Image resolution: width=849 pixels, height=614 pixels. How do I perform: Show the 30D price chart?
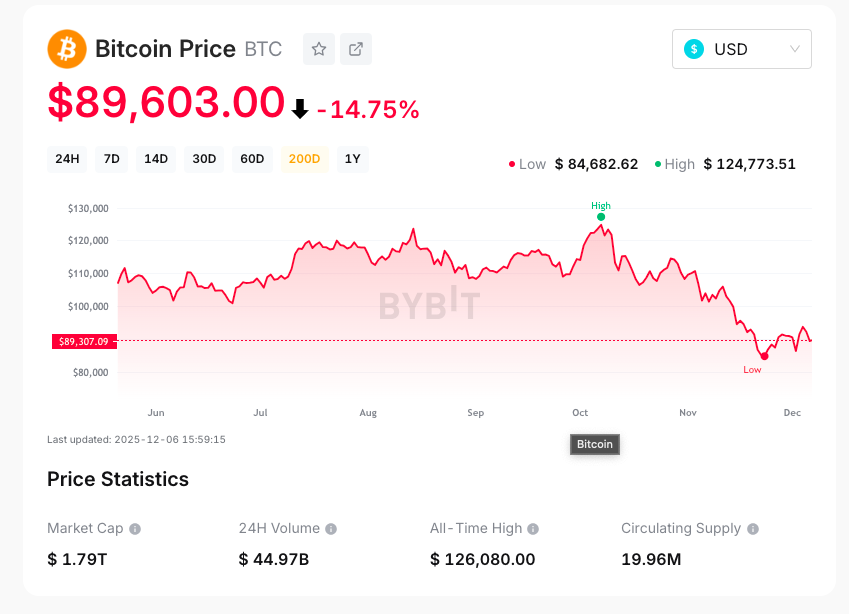[204, 159]
